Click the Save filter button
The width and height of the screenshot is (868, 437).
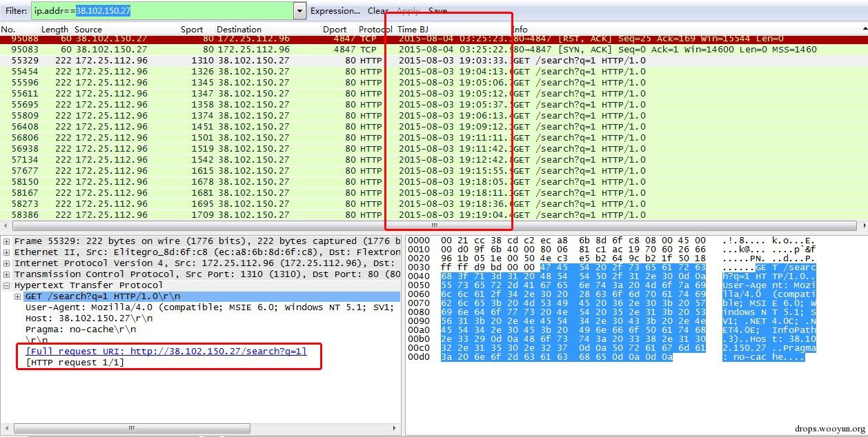click(437, 11)
